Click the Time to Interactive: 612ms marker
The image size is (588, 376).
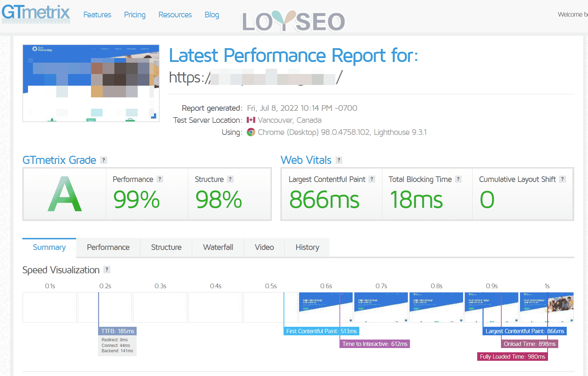[375, 344]
